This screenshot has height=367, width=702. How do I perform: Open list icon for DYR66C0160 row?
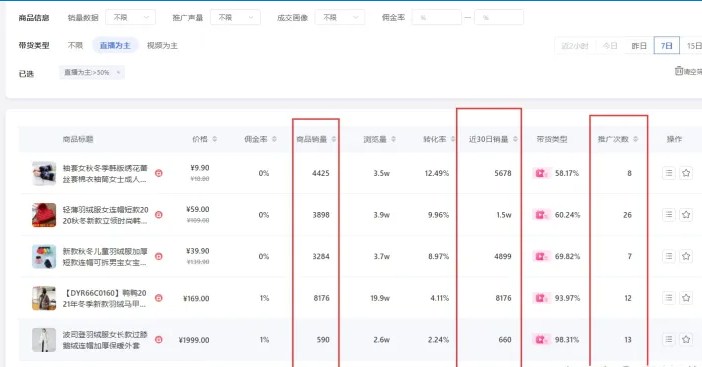tap(668, 298)
